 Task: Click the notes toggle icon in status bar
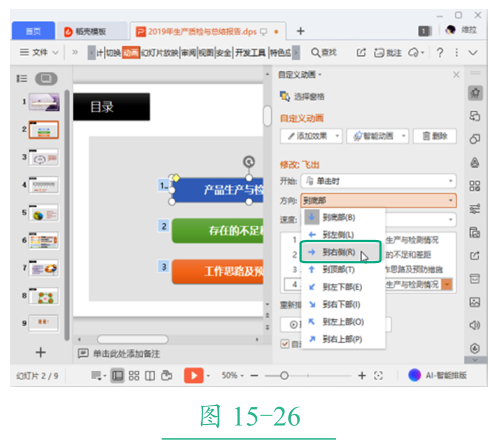click(x=96, y=376)
